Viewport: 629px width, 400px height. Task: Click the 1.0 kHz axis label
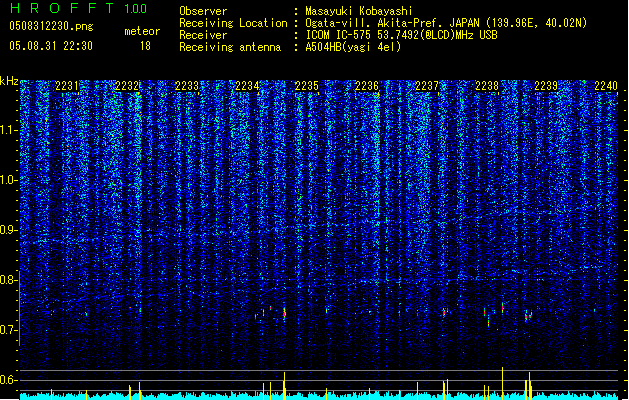(x=9, y=180)
